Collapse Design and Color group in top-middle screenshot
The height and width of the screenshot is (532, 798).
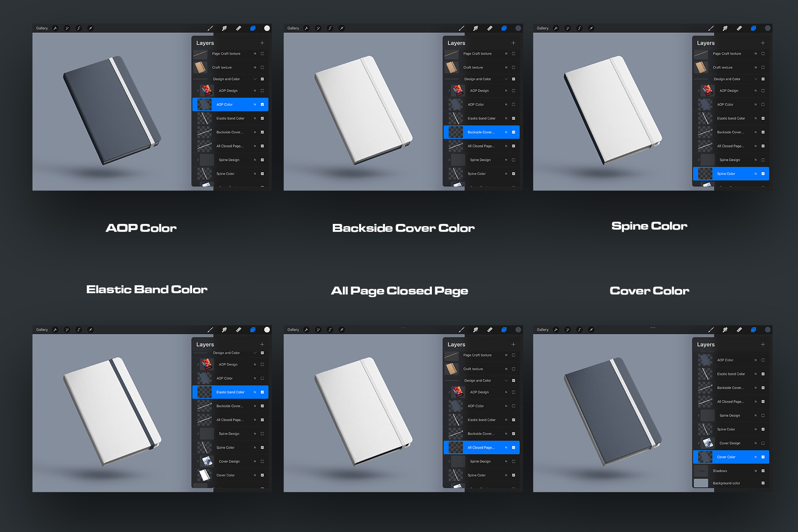[506, 79]
